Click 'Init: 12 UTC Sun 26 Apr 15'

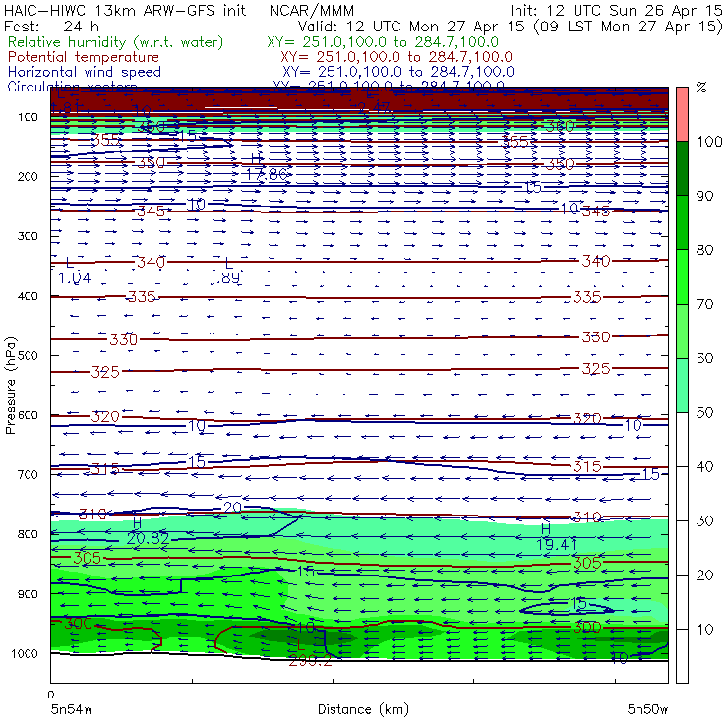tap(616, 10)
